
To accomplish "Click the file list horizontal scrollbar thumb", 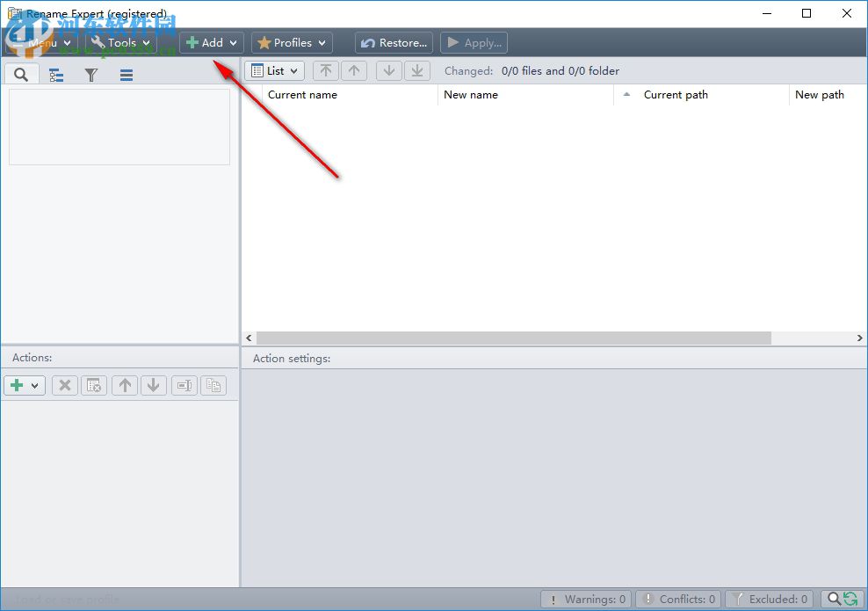I will click(514, 338).
